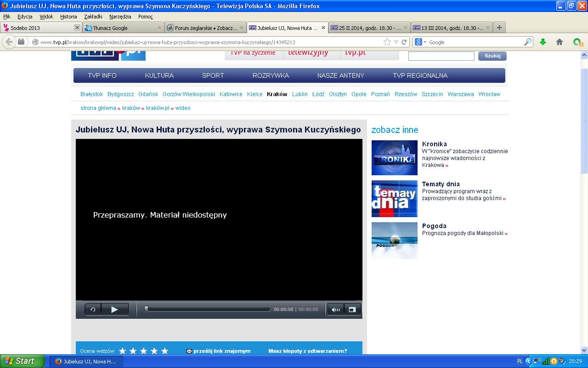Click prześlij link znajomym
588x368 pixels.
tap(222, 351)
